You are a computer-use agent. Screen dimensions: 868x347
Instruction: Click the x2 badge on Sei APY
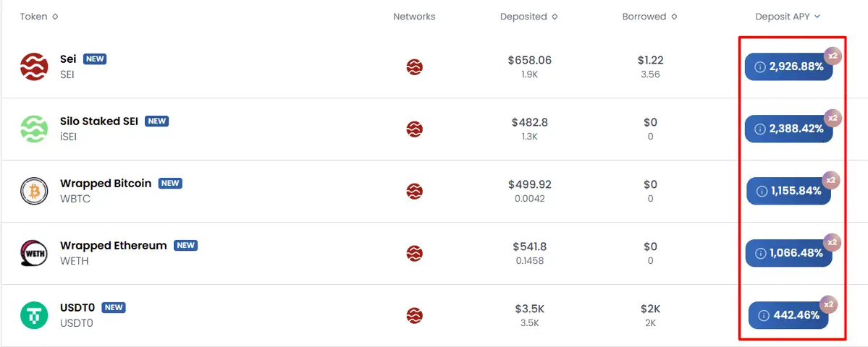click(x=833, y=56)
